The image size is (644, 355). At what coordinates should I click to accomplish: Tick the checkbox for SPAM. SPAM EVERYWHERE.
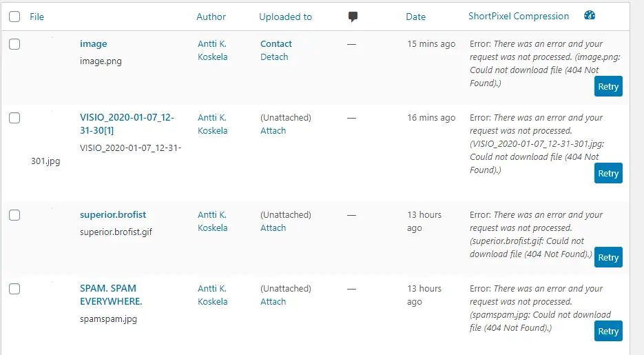pos(14,289)
